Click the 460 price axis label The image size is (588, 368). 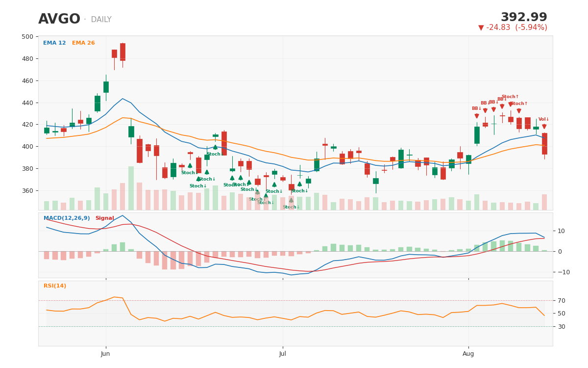[28, 81]
